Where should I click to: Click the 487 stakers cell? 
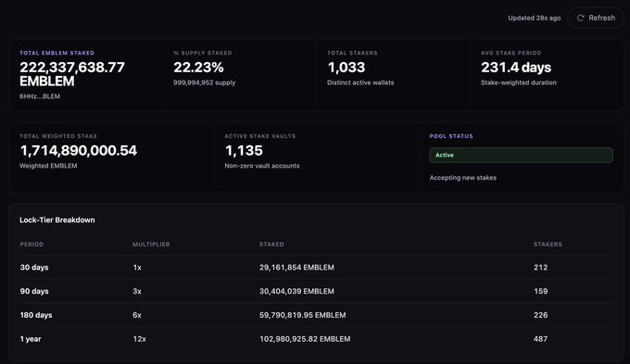tap(540, 339)
